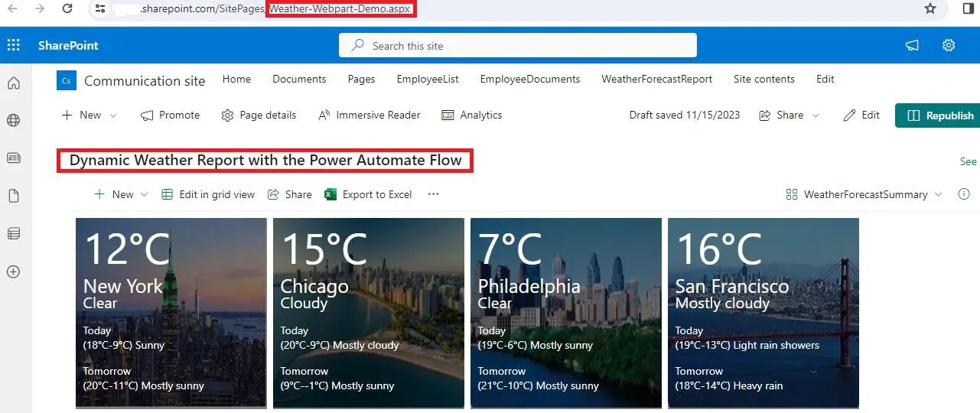The height and width of the screenshot is (413, 980).
Task: Click the browser forward arrow
Action: 39,8
